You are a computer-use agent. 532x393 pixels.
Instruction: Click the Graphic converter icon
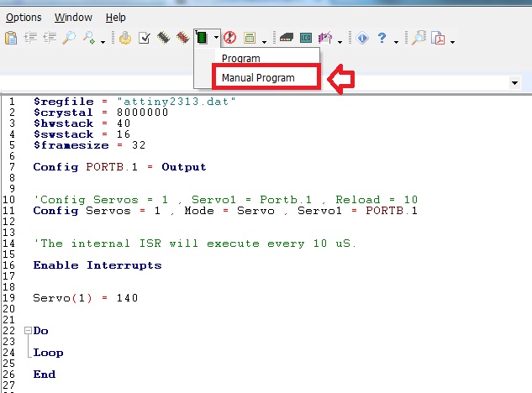[x=325, y=38]
